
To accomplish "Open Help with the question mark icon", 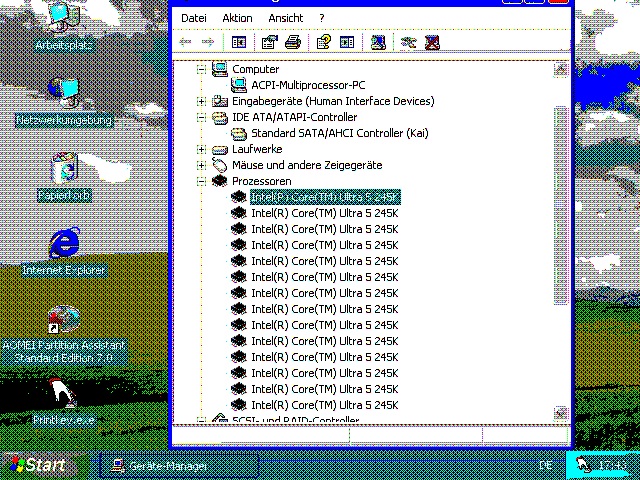I will (x=323, y=42).
